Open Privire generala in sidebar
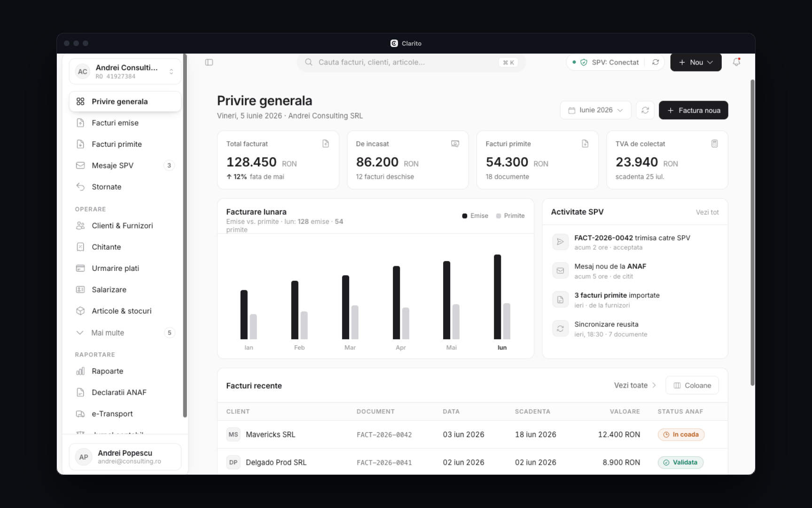The height and width of the screenshot is (508, 812). pos(125,102)
